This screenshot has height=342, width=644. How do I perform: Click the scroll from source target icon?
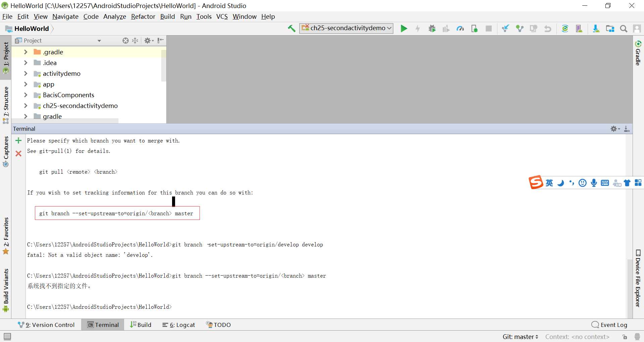(125, 41)
